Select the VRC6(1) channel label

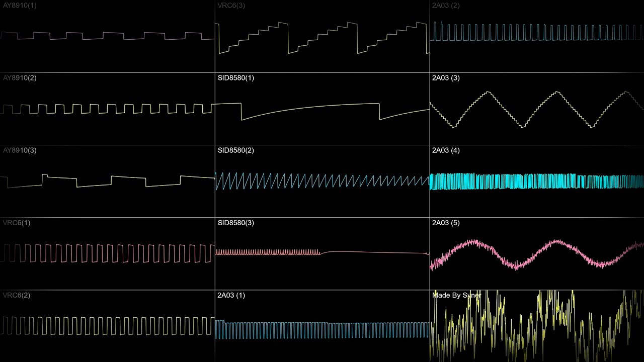[17, 223]
